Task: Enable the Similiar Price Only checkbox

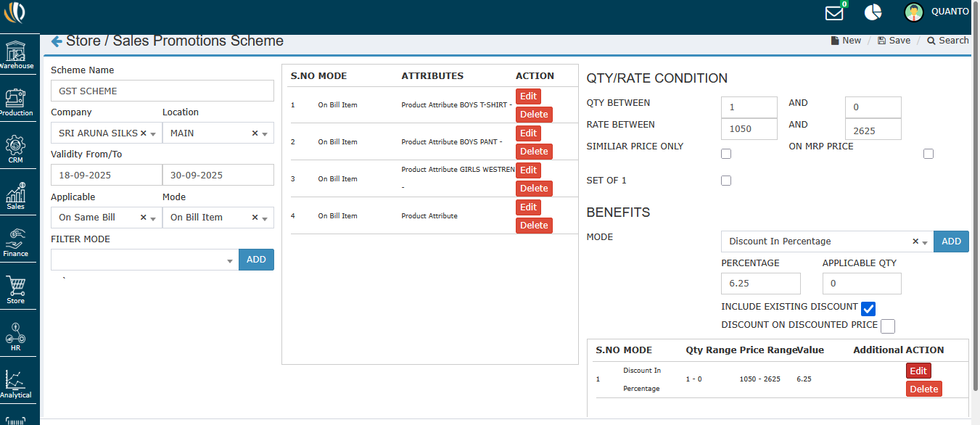Action: coord(726,154)
